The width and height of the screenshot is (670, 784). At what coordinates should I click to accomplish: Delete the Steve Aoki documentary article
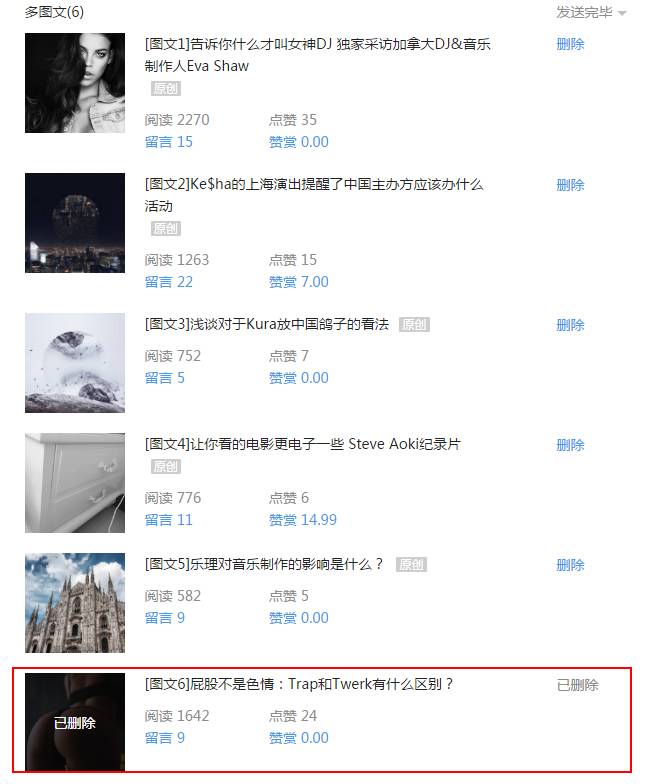tap(570, 445)
